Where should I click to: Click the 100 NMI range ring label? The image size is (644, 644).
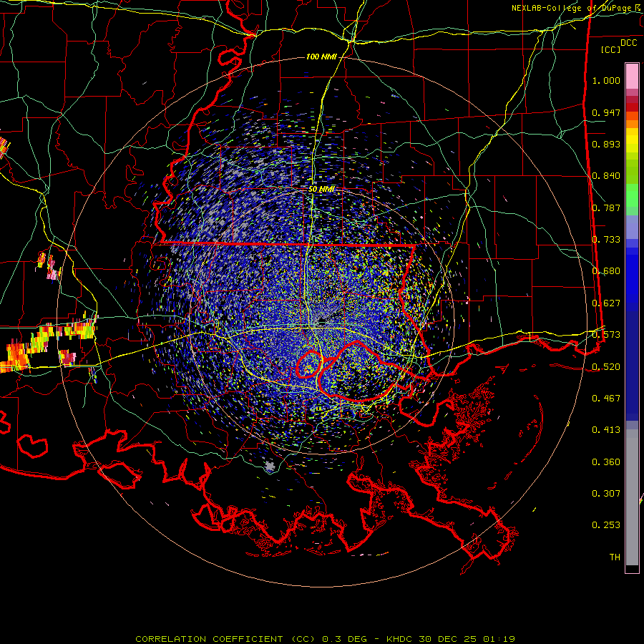pyautogui.click(x=321, y=57)
